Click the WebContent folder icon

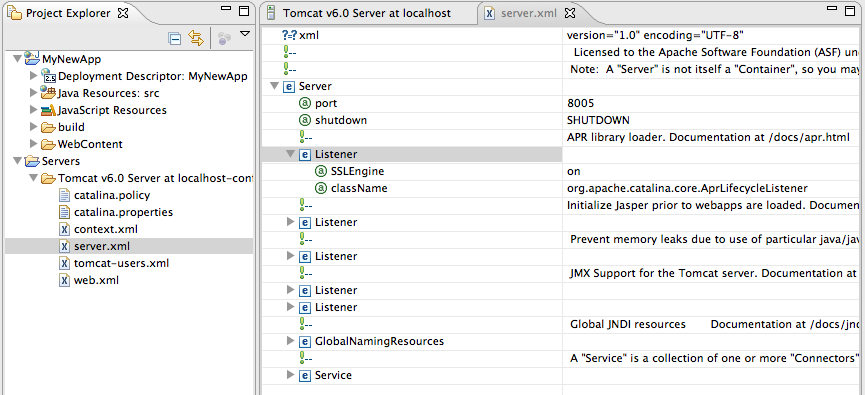(49, 145)
